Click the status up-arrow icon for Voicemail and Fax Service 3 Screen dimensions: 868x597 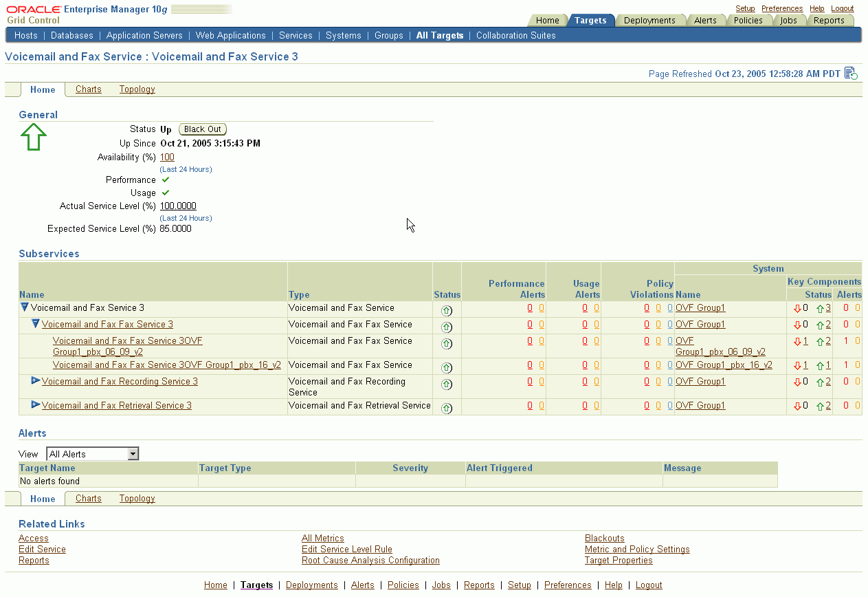(447, 310)
